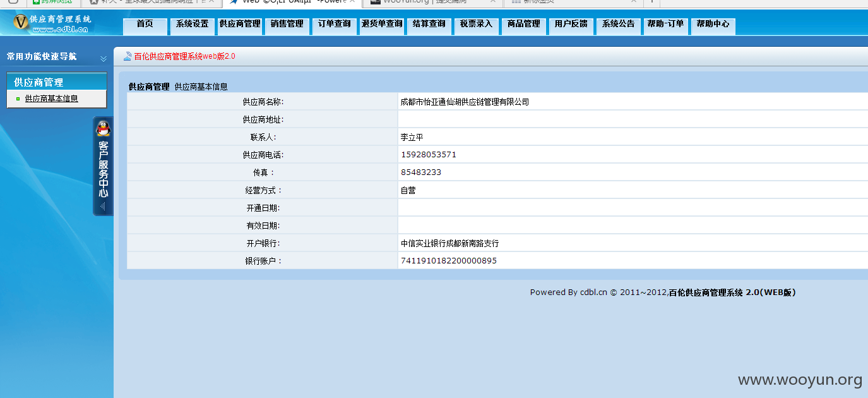Select bank name 中信实业银行成都新南路支行

pos(449,243)
